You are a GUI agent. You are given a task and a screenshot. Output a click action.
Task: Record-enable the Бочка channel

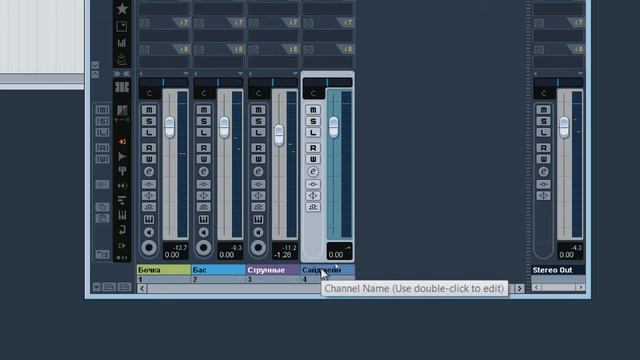[149, 248]
